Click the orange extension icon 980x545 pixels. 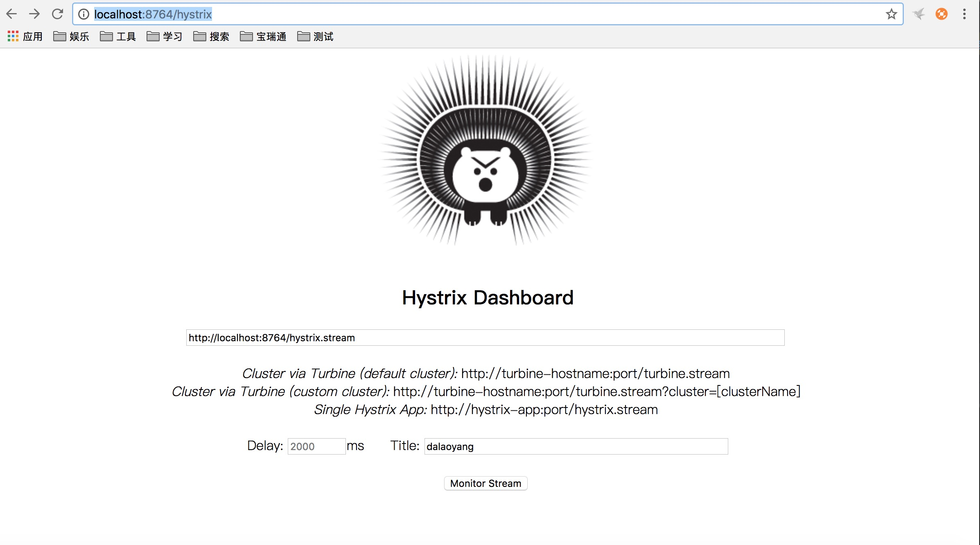pos(942,14)
